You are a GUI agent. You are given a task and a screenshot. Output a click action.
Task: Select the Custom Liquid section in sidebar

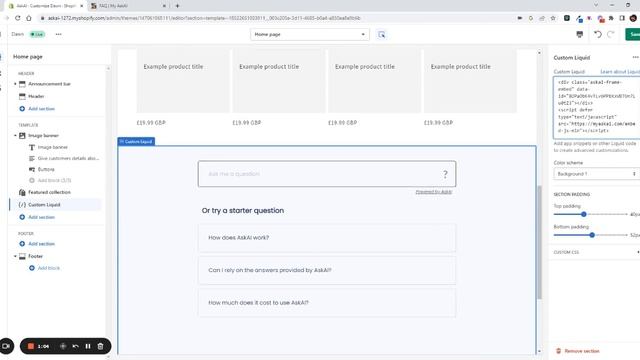pos(55,204)
